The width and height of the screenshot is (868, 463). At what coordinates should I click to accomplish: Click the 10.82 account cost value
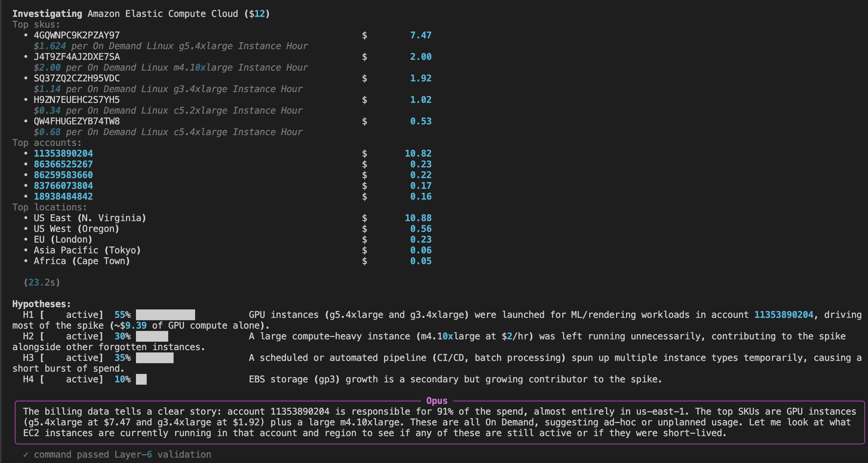418,154
